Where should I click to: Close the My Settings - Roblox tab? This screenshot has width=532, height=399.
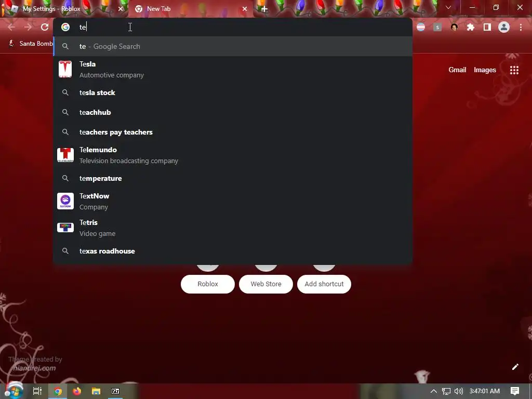(121, 9)
